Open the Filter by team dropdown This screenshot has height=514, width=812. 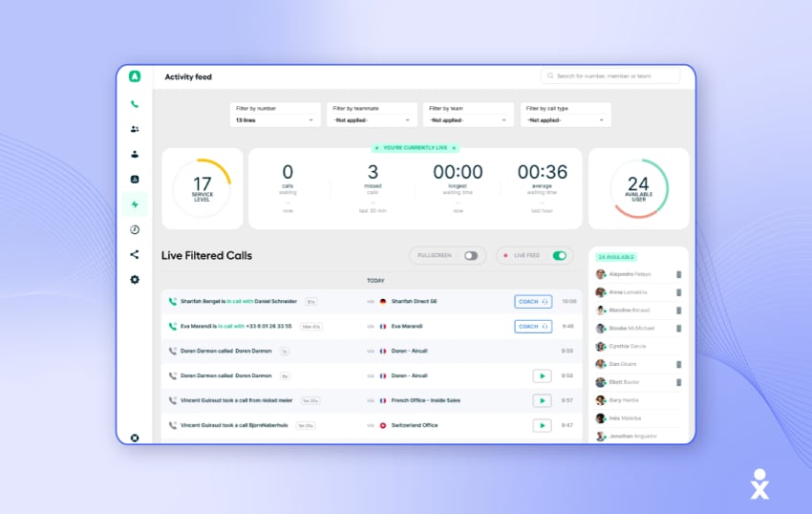click(x=468, y=115)
